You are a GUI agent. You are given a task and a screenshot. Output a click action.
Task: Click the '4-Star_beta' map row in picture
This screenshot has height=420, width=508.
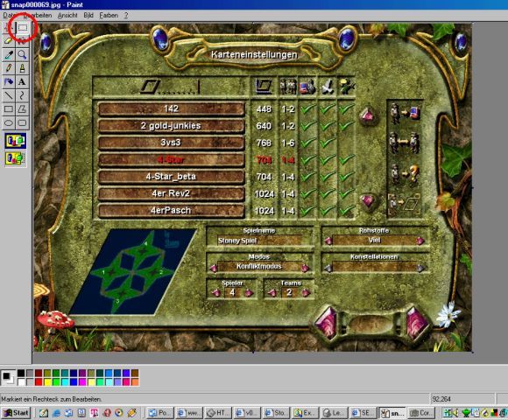[171, 177]
